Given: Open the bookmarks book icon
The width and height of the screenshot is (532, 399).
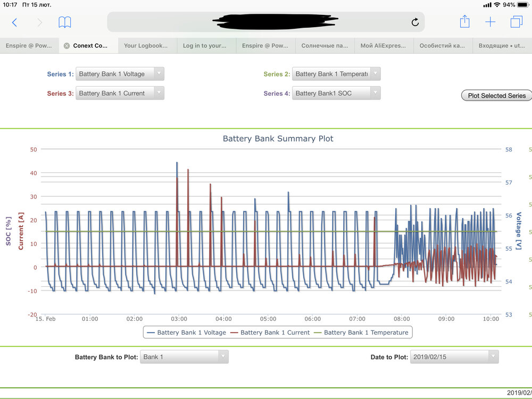Looking at the screenshot, I should pos(65,22).
